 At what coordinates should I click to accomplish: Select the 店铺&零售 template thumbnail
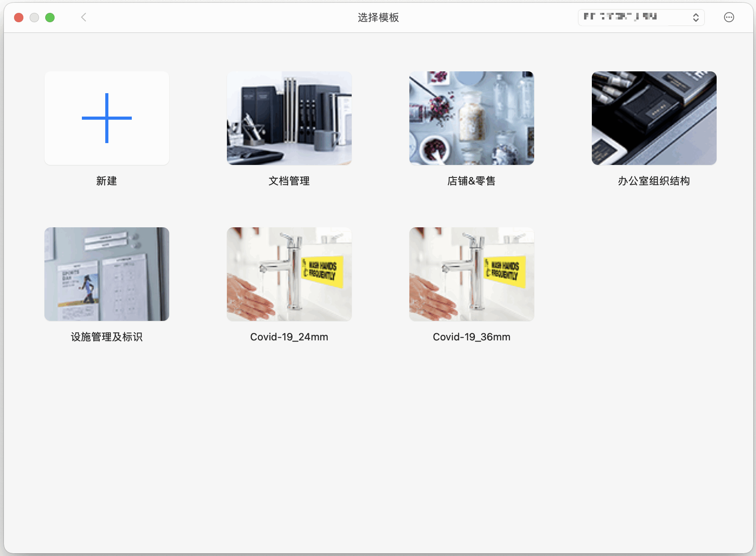pos(471,118)
